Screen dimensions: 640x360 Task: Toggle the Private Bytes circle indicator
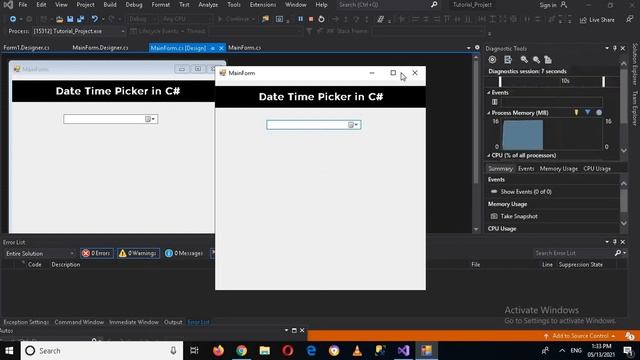click(x=599, y=113)
